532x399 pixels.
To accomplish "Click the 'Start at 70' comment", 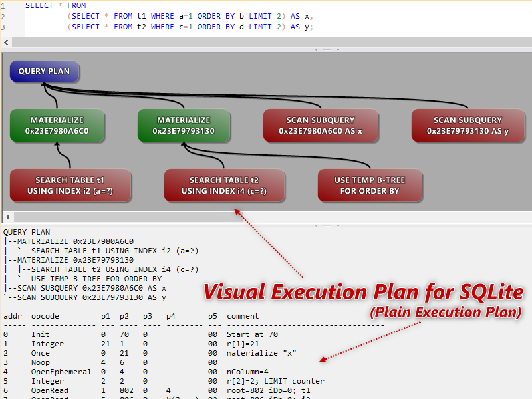I will click(253, 335).
